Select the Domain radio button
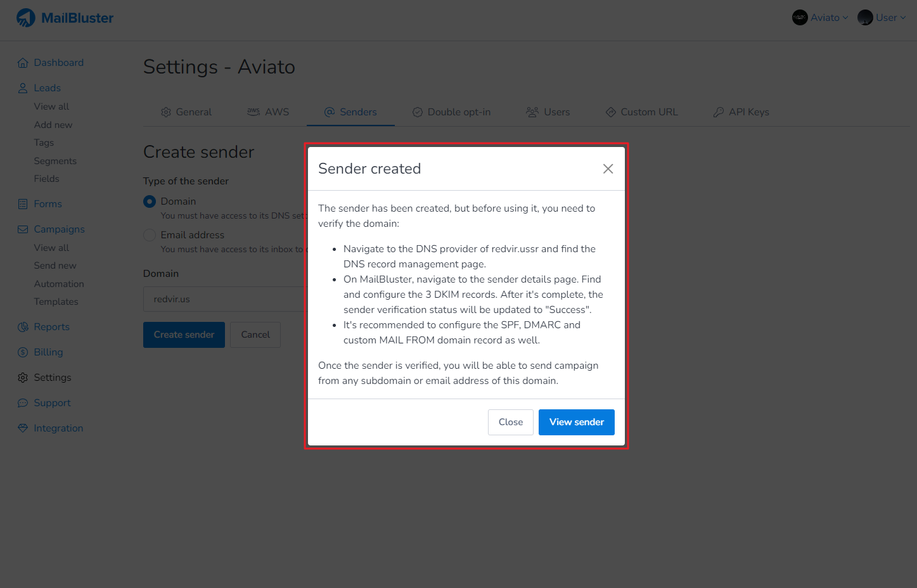Image resolution: width=917 pixels, height=588 pixels. (x=150, y=201)
